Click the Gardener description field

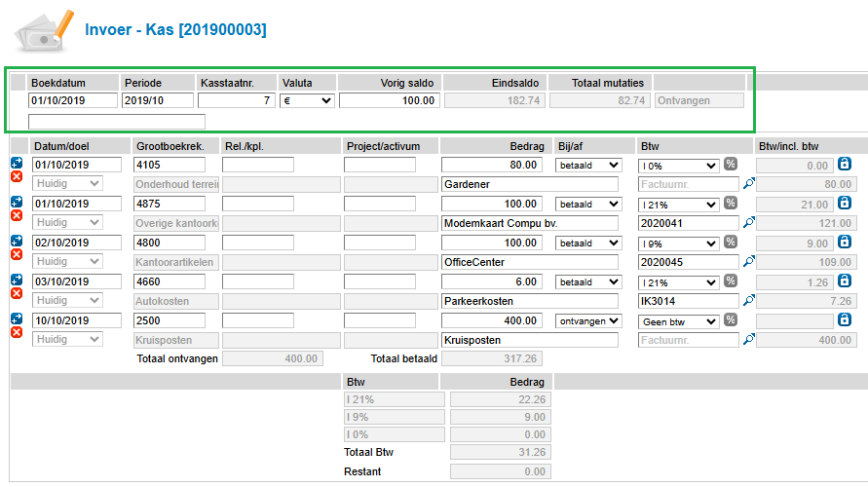[x=530, y=183]
